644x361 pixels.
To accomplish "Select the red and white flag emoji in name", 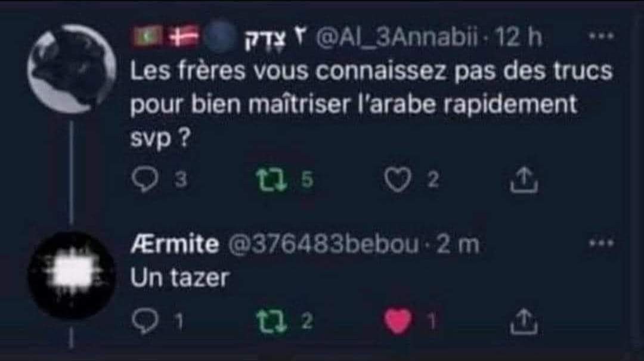I will click(184, 37).
